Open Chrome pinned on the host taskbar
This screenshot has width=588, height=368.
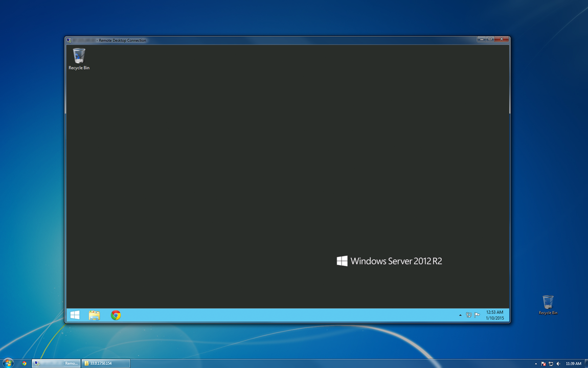tap(23, 363)
